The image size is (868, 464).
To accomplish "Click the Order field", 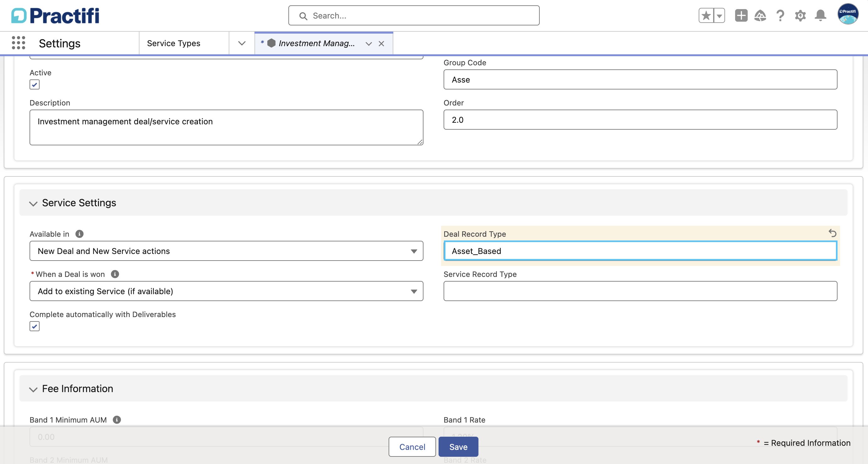I will click(x=640, y=120).
